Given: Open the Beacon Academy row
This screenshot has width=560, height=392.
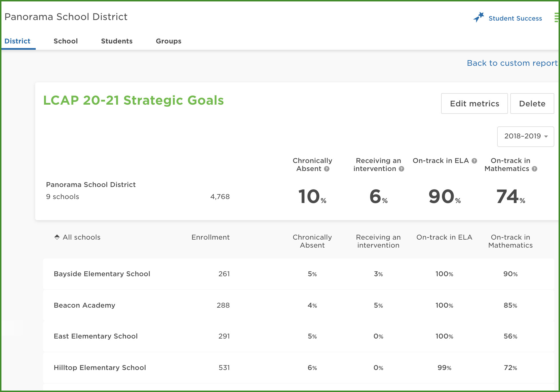Looking at the screenshot, I should click(x=298, y=305).
